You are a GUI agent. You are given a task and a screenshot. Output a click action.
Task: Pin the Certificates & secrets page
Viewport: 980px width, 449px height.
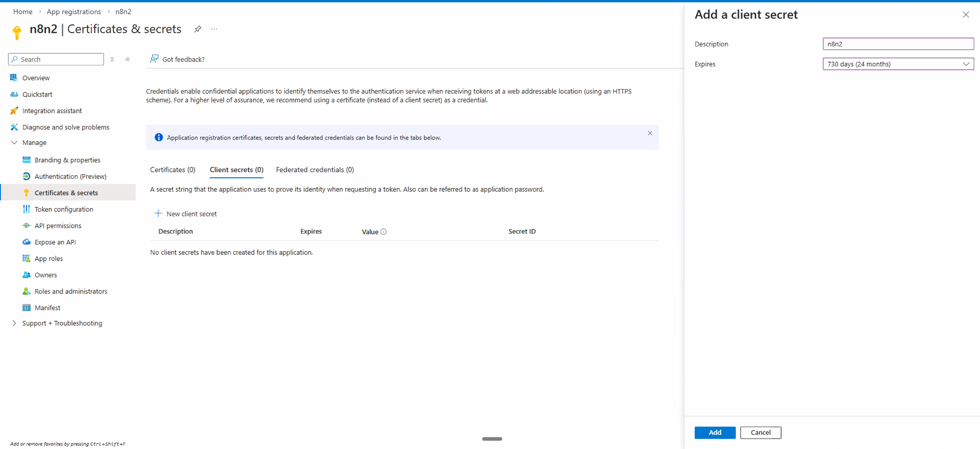tap(197, 28)
